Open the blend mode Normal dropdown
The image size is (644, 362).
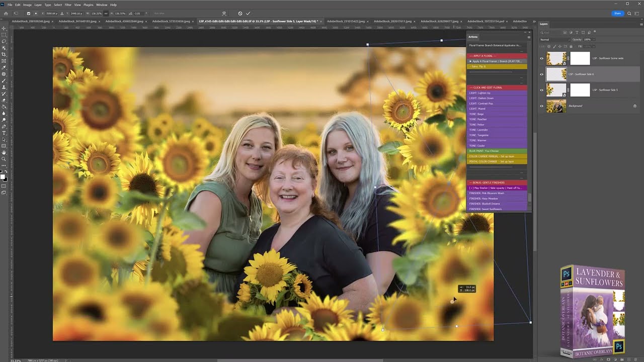[554, 39]
